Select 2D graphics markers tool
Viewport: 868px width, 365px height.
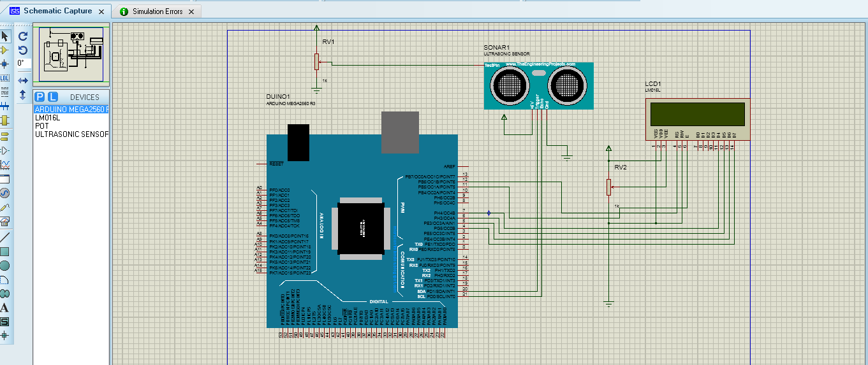pyautogui.click(x=4, y=335)
